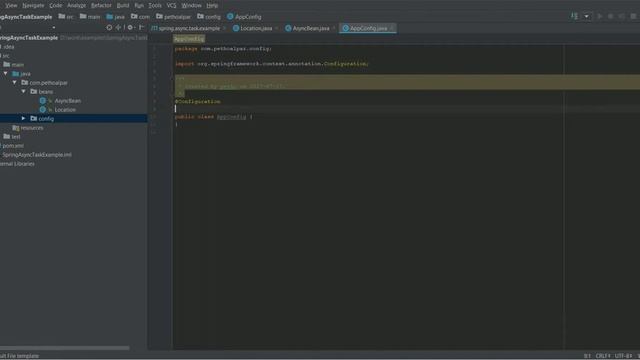
Task: Click the main breadcrumb in navigation bar
Action: [90, 17]
